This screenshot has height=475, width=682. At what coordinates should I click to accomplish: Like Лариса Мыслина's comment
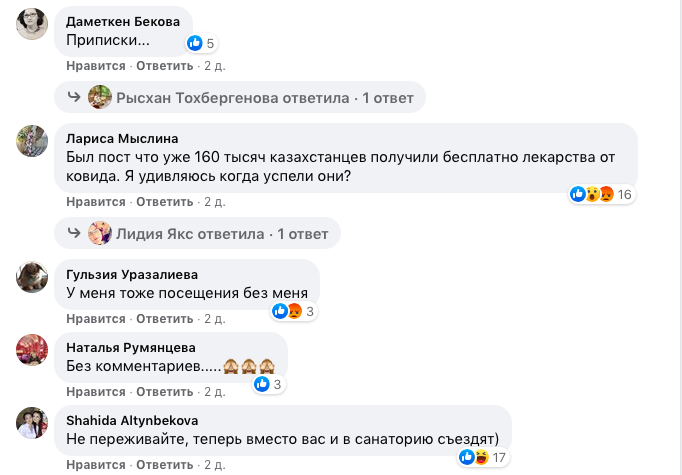(96, 202)
